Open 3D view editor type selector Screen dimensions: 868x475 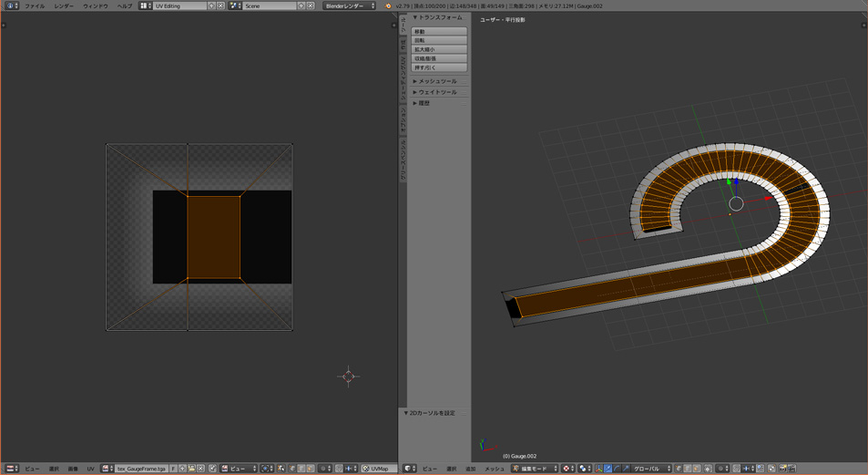point(410,469)
